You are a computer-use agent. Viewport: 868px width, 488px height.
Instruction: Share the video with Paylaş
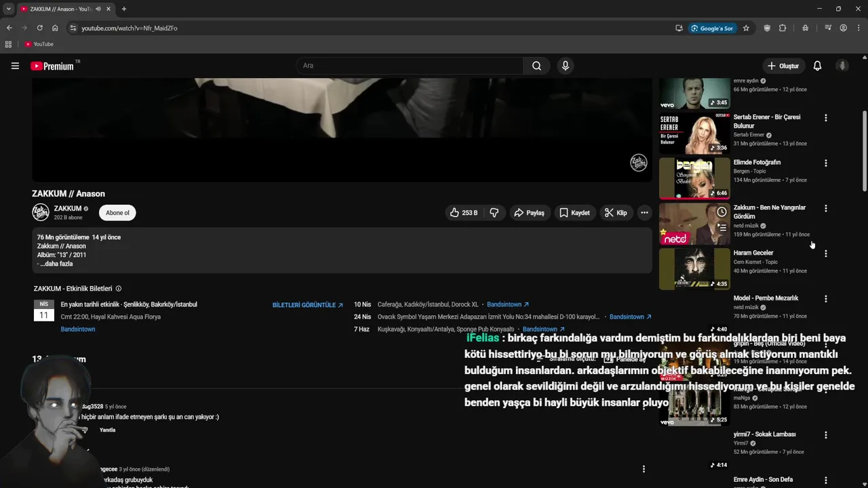point(529,213)
